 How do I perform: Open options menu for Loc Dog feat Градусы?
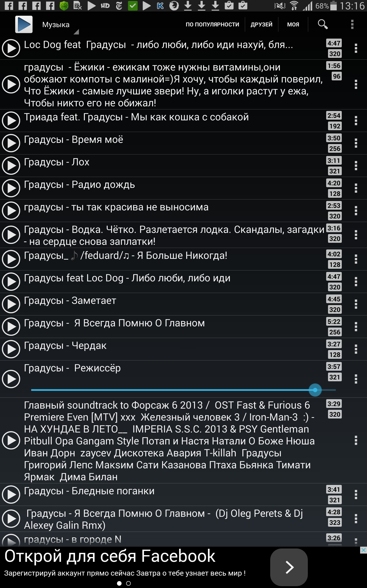tap(356, 48)
